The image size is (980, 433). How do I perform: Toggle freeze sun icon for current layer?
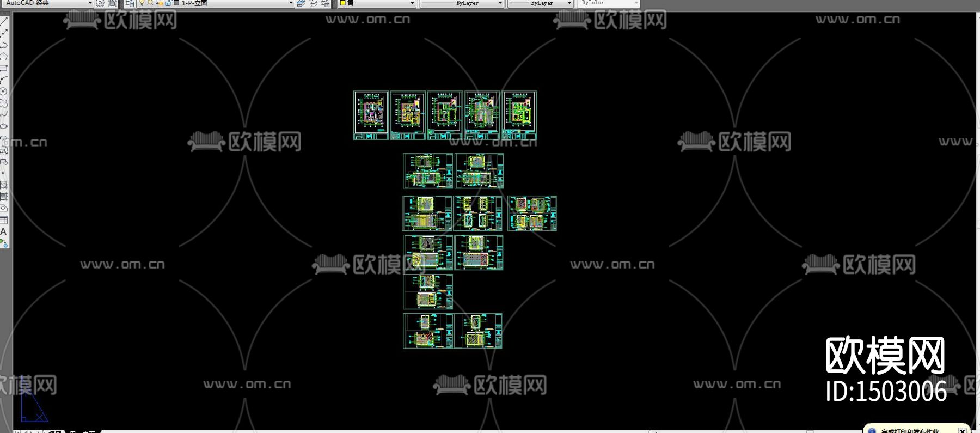click(x=150, y=3)
